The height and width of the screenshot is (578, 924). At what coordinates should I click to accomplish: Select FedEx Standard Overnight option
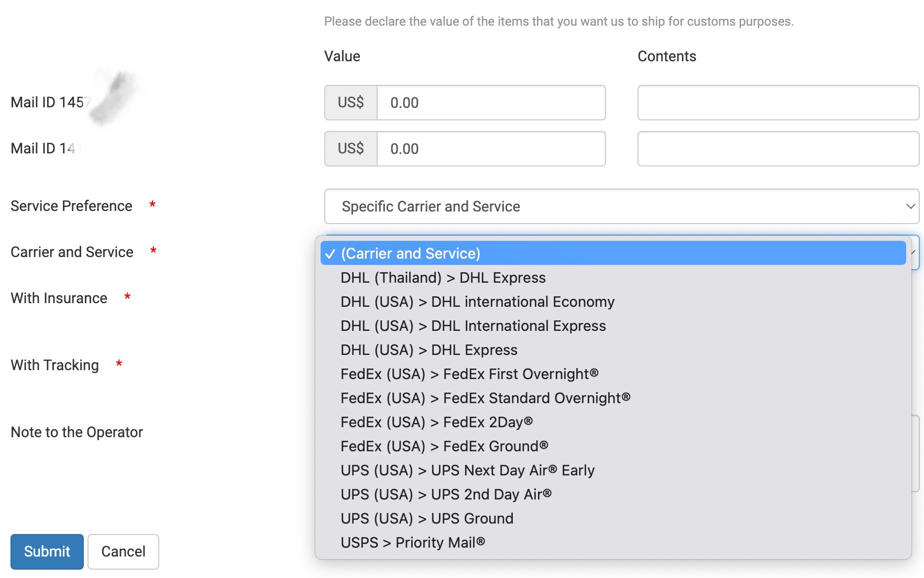click(x=613, y=398)
